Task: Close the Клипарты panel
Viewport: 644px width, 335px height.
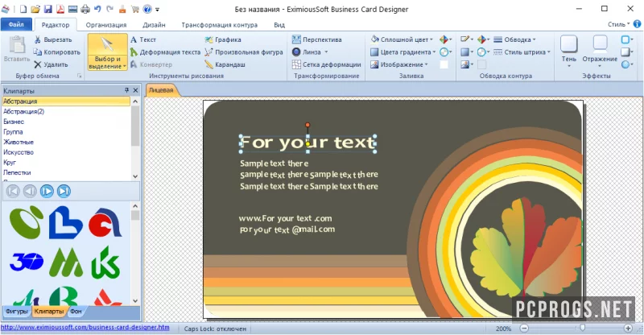Action: click(x=135, y=90)
